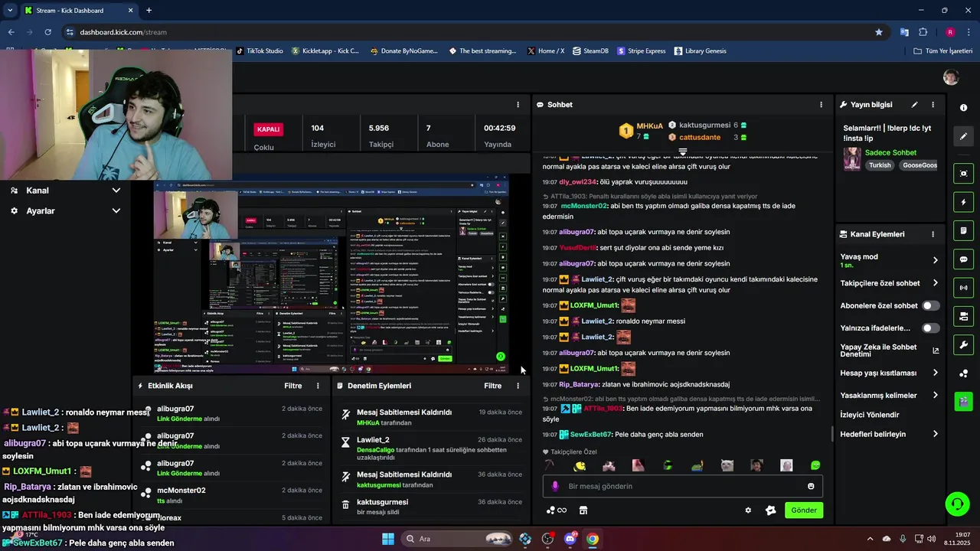Viewport: 980px width, 551px height.
Task: Open Discord from the taskbar
Action: tap(570, 539)
